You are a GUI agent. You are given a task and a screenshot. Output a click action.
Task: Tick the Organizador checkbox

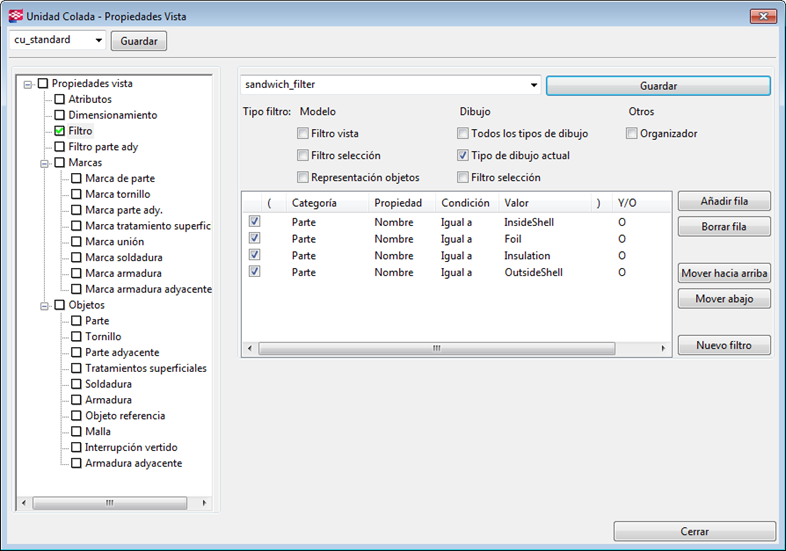(632, 134)
